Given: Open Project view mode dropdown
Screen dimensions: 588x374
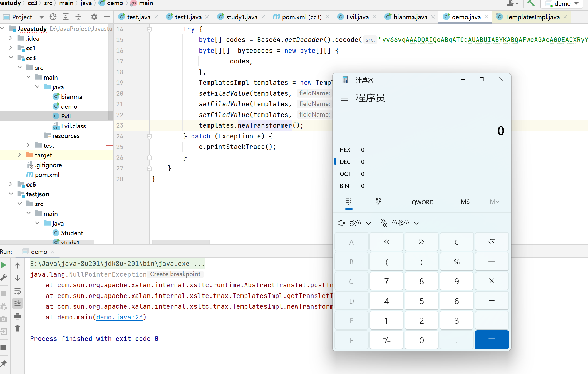Looking at the screenshot, I should 41,17.
